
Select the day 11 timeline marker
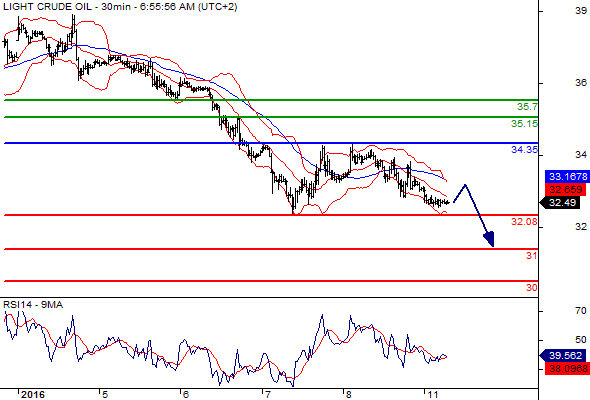(432, 394)
